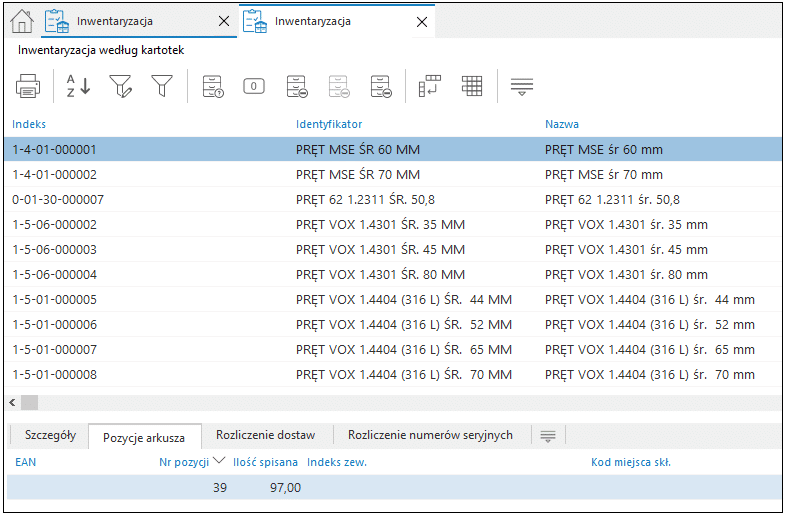The width and height of the screenshot is (785, 515).
Task: Open the Rozliczenie dostaw tab
Action: coord(265,435)
